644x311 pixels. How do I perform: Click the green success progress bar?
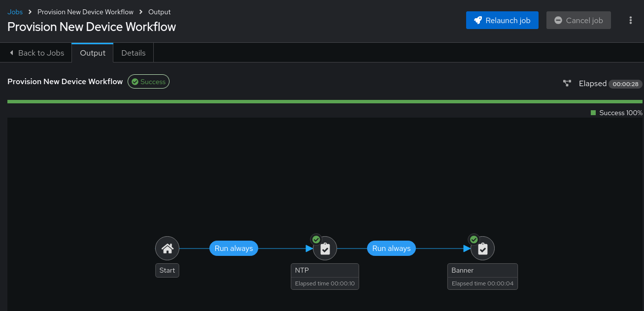coord(325,101)
